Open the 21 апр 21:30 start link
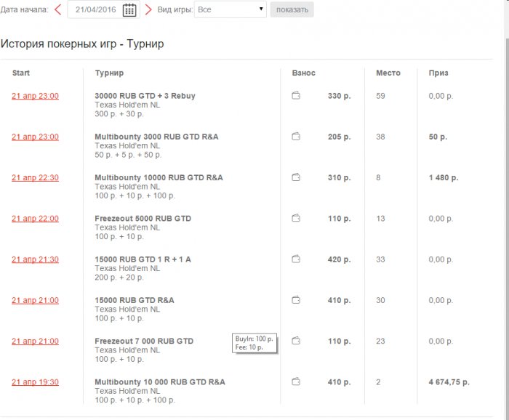Screen dimensions: 509x420 (35, 259)
